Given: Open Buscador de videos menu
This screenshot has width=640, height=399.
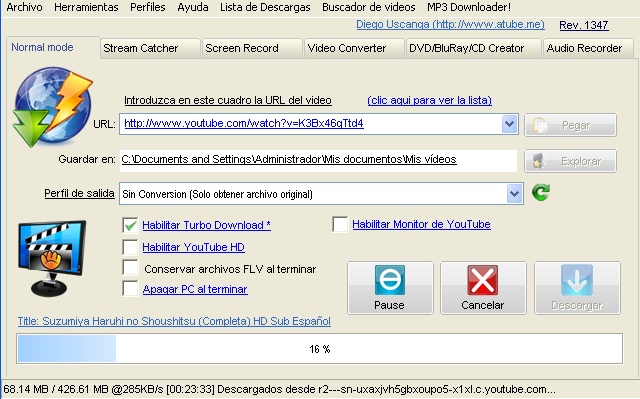Looking at the screenshot, I should tap(369, 7).
